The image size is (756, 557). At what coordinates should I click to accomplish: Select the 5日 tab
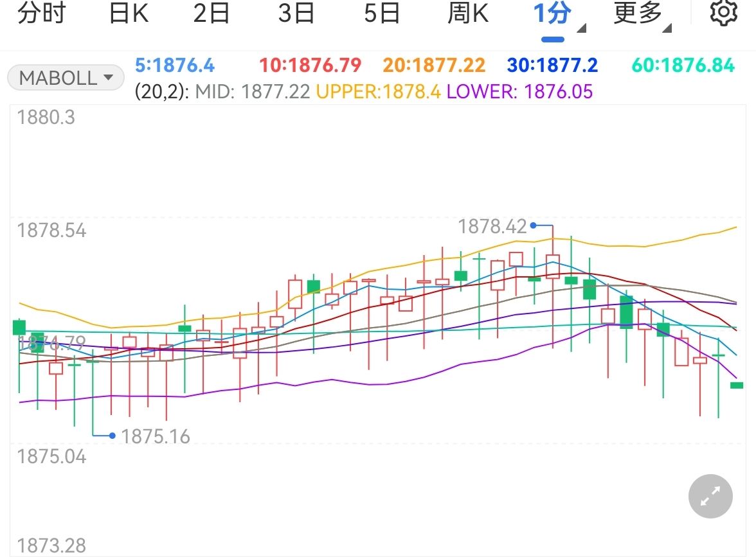pyautogui.click(x=382, y=13)
